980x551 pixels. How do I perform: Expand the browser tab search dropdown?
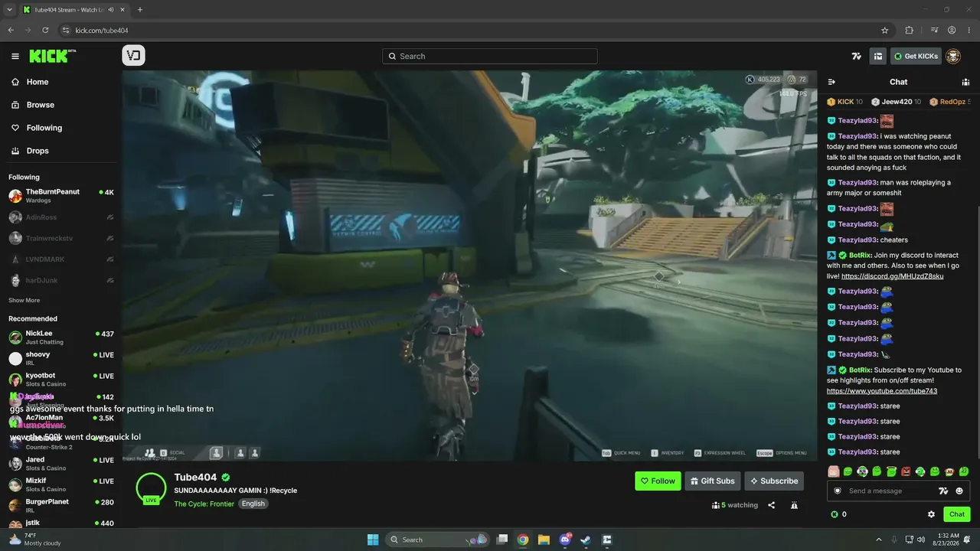(8, 10)
